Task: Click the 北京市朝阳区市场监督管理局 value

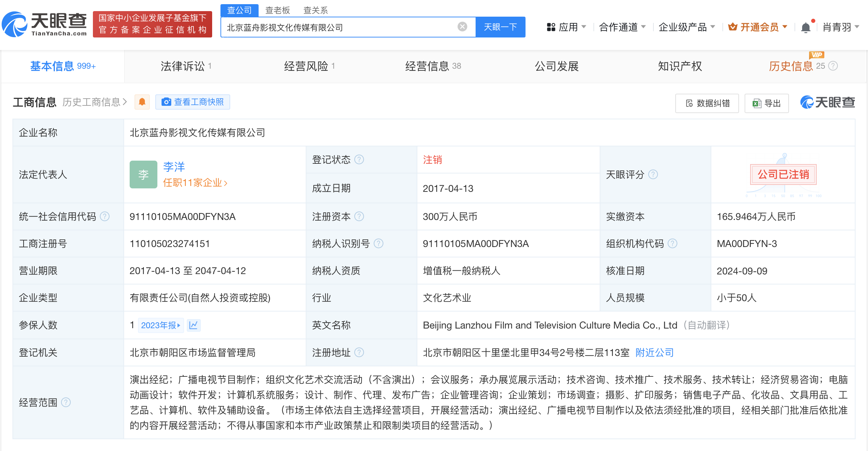Action: pyautogui.click(x=192, y=352)
